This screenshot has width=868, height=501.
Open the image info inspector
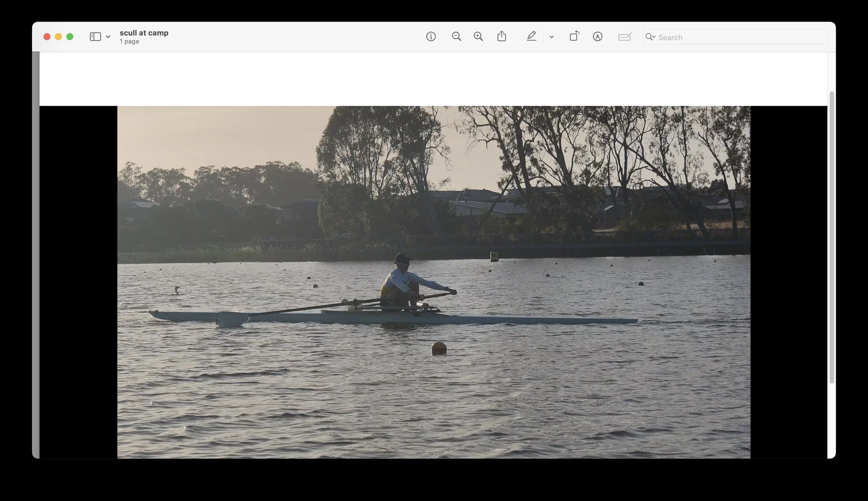[x=431, y=36]
